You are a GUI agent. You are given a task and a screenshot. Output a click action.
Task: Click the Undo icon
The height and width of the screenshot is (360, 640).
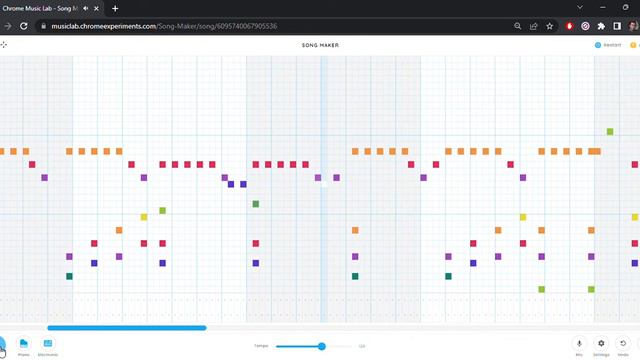(623, 344)
